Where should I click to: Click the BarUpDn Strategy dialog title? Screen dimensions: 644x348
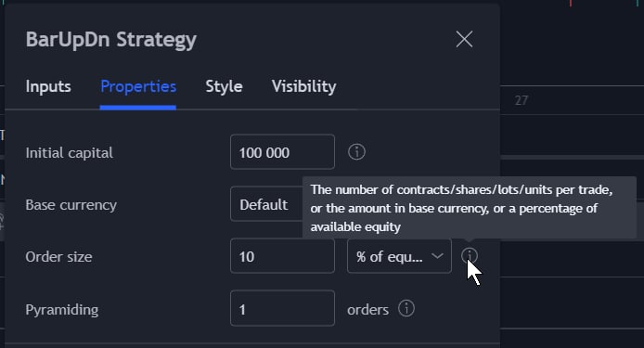(x=111, y=40)
